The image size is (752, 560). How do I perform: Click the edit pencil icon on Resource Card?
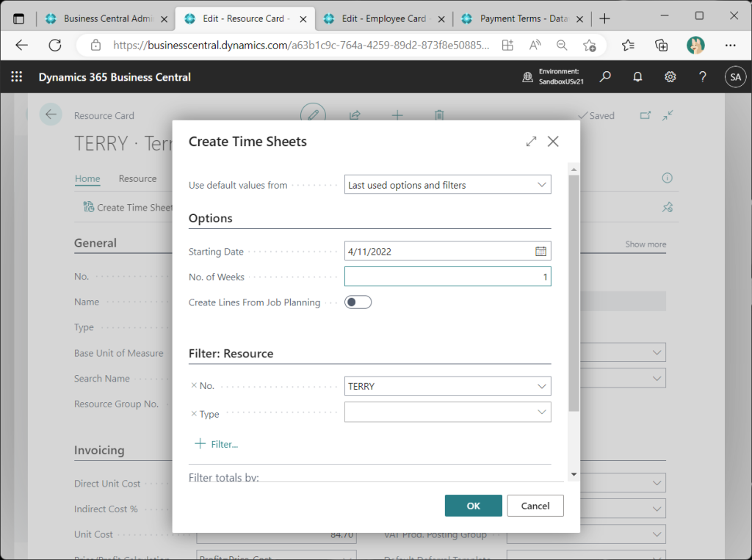coord(313,114)
